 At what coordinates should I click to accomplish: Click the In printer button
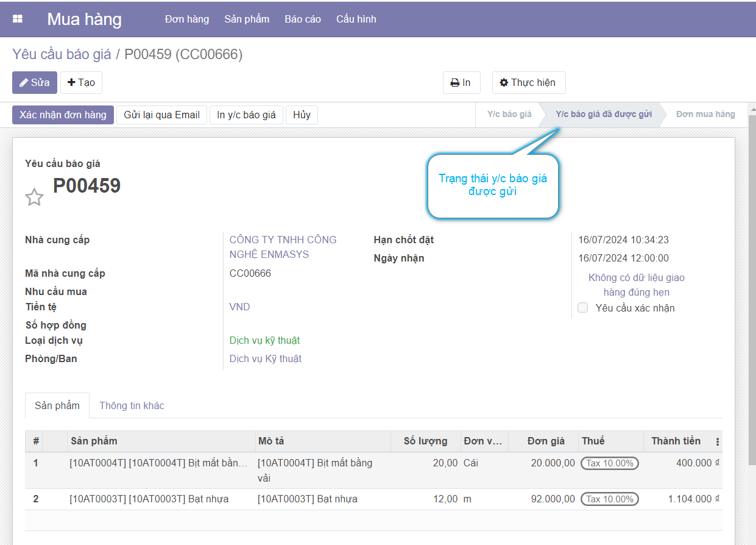[461, 83]
